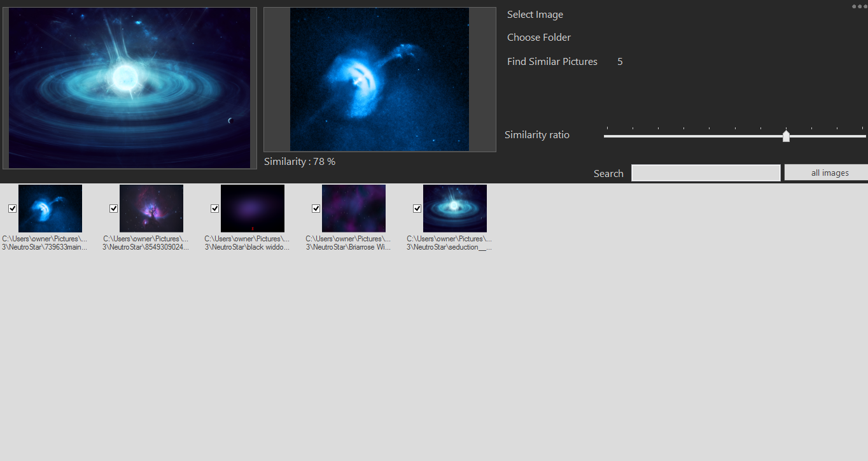Open the three-dots options menu
The width and height of the screenshot is (868, 461).
(x=860, y=6)
